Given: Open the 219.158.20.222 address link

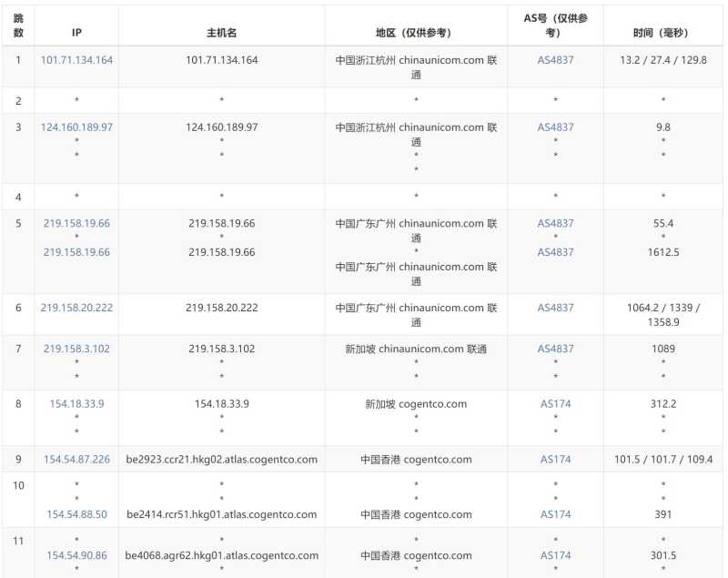Looking at the screenshot, I should click(x=76, y=308).
